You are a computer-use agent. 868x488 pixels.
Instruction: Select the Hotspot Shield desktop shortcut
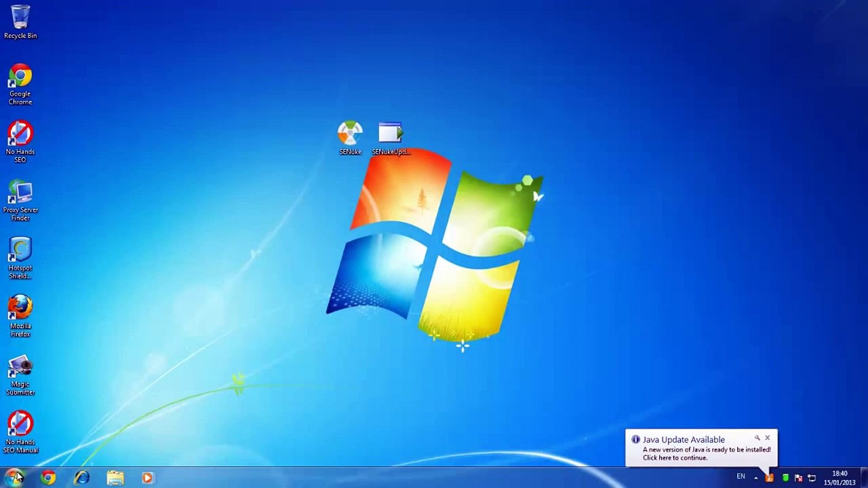coord(20,258)
